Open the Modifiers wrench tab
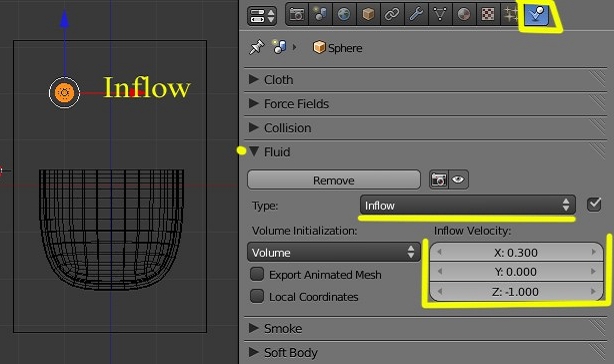Viewport: 614px width, 364px height. 416,15
